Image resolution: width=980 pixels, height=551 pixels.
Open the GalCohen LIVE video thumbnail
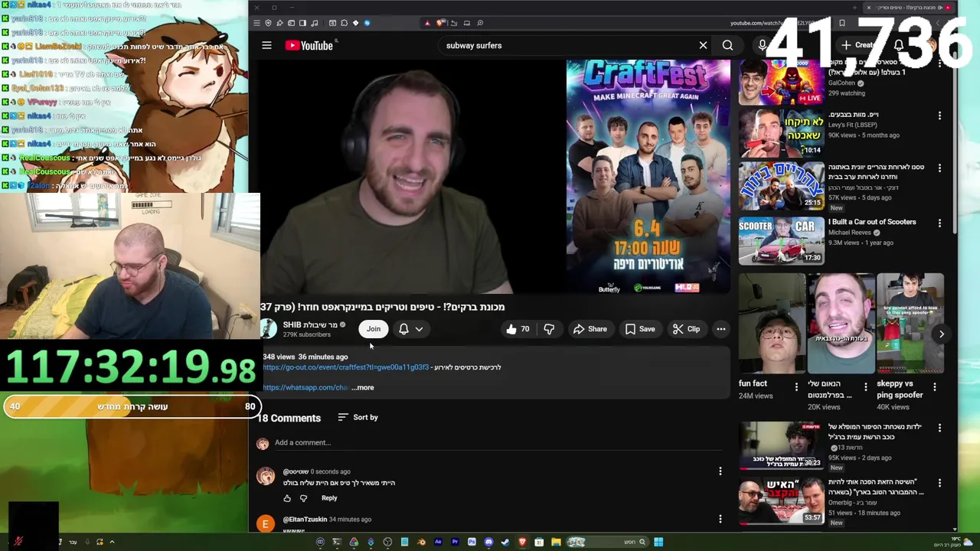coord(781,83)
